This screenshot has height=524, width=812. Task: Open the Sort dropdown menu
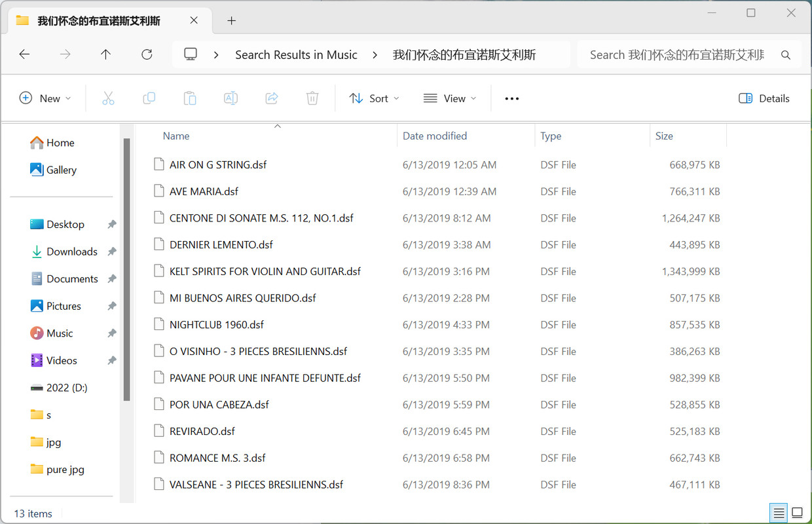coord(374,98)
